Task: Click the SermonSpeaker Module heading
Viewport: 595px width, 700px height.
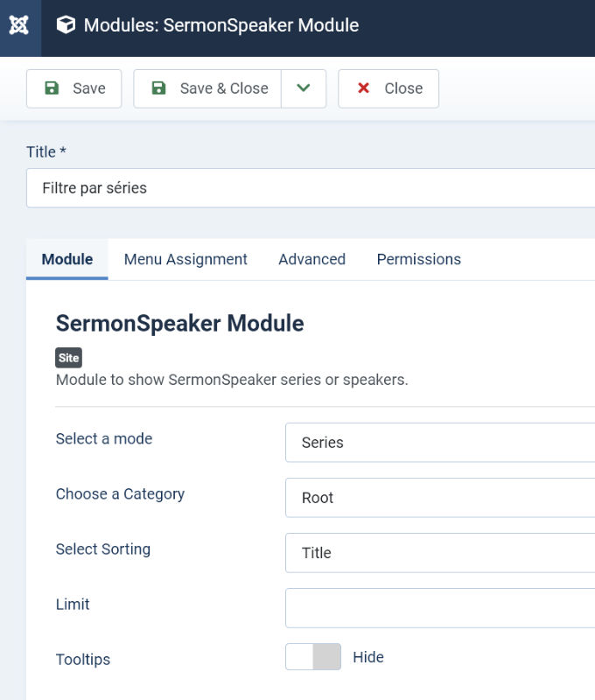Action: [180, 323]
